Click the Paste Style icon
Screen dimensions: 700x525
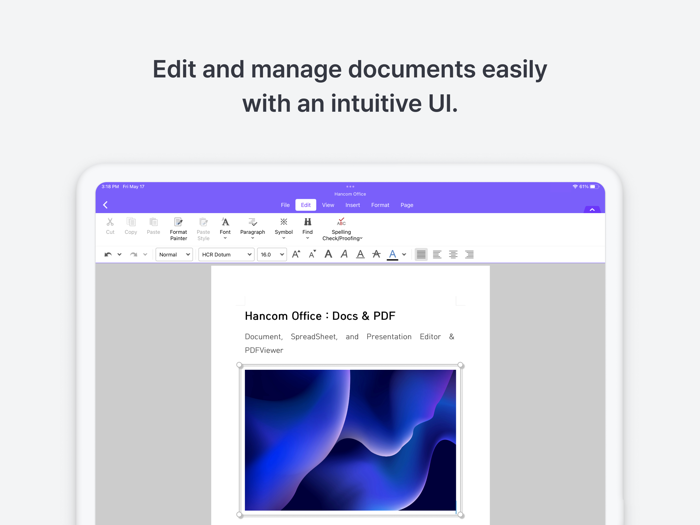point(203,222)
